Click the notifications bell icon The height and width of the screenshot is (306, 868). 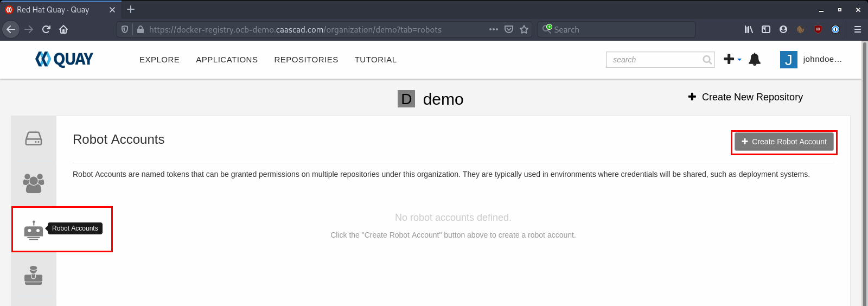pyautogui.click(x=755, y=59)
